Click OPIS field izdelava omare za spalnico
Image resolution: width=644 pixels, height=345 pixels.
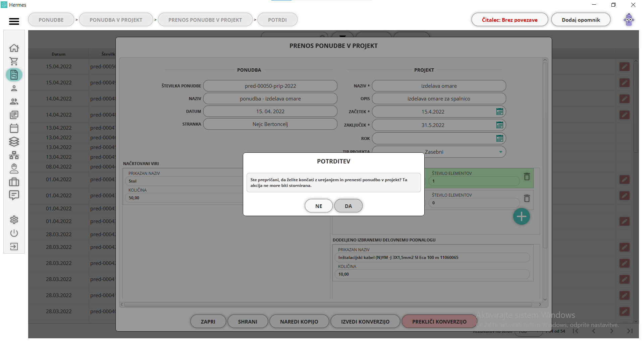click(439, 98)
